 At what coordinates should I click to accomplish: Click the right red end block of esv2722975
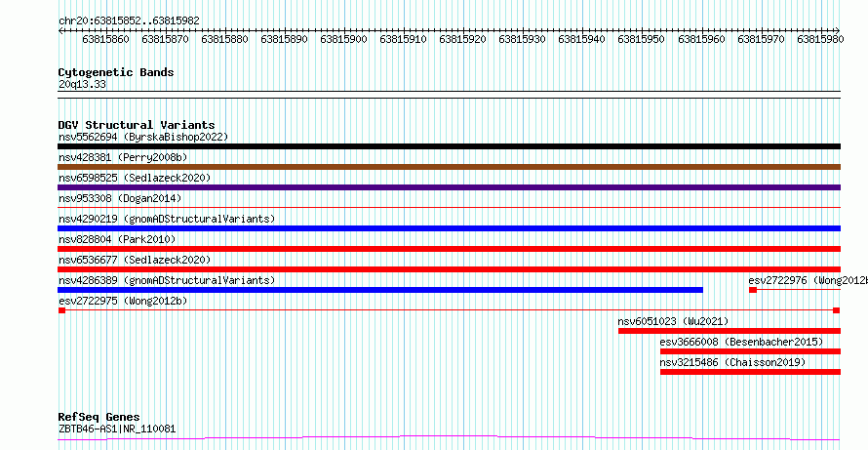click(x=837, y=310)
